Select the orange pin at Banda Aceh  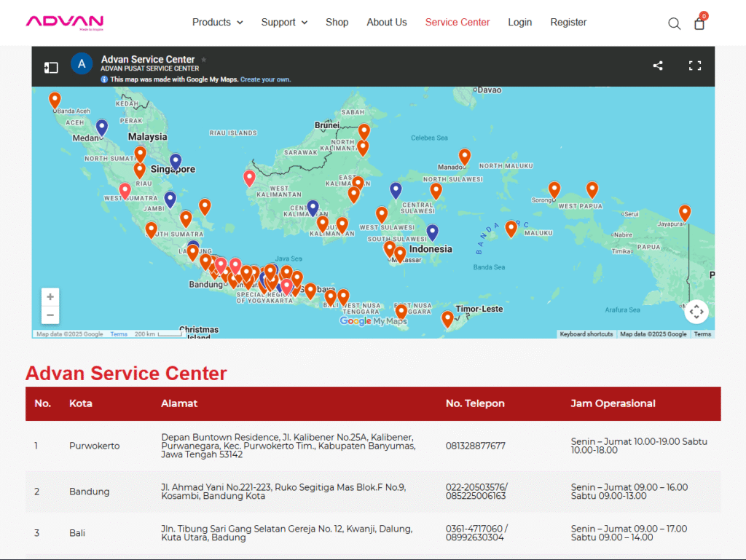[55, 101]
